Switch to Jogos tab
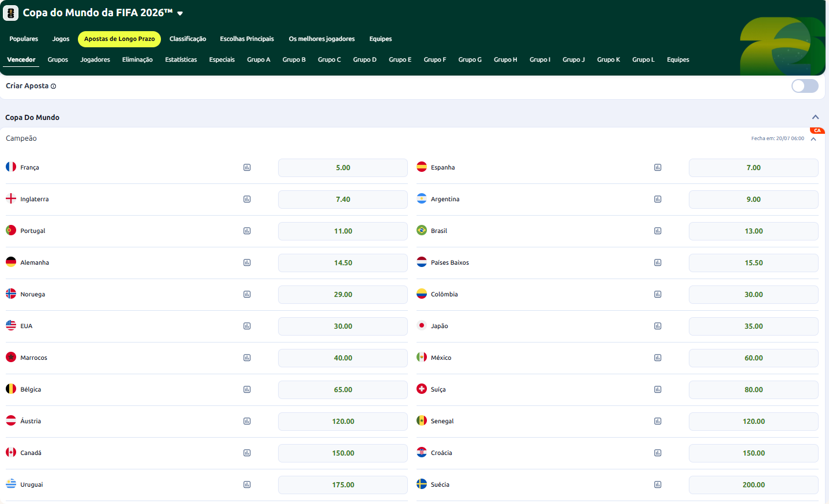Image resolution: width=829 pixels, height=504 pixels. tap(61, 39)
